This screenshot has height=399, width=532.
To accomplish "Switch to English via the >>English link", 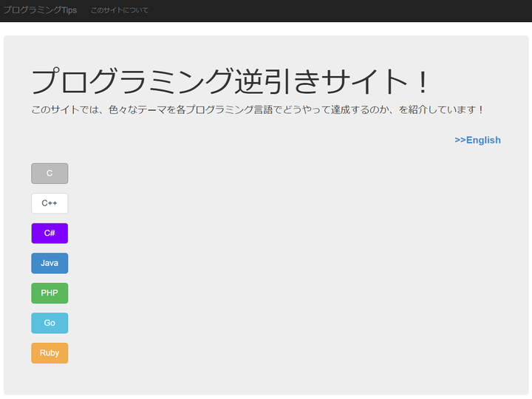I will pos(477,140).
